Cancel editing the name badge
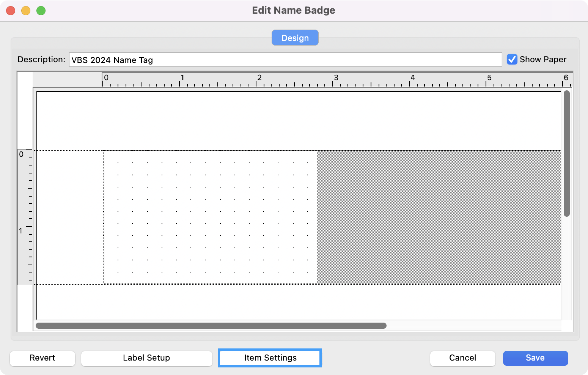 coord(462,358)
